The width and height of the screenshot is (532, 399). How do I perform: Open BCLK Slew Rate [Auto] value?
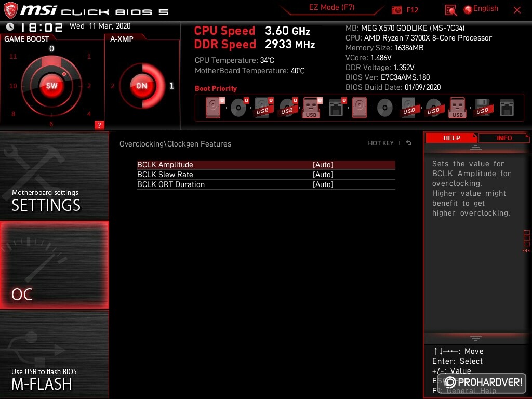pos(323,175)
